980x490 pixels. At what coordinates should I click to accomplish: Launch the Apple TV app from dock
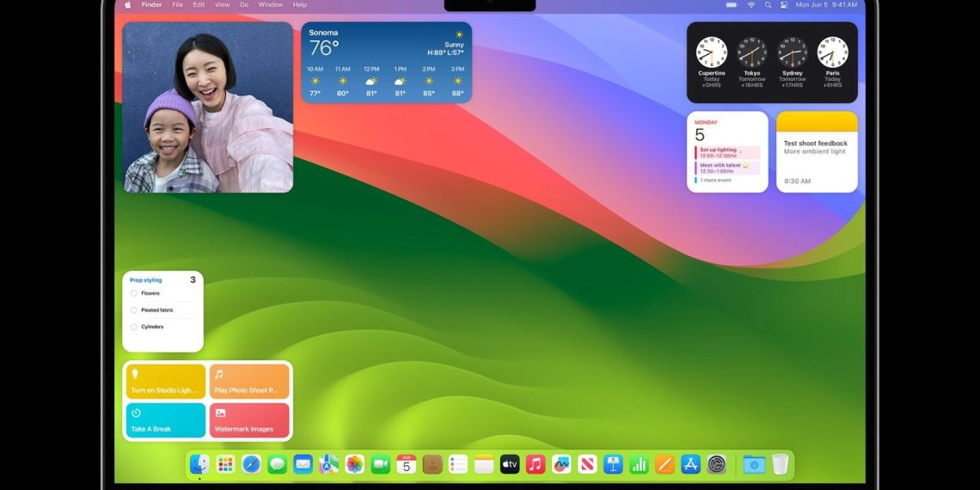pos(510,463)
